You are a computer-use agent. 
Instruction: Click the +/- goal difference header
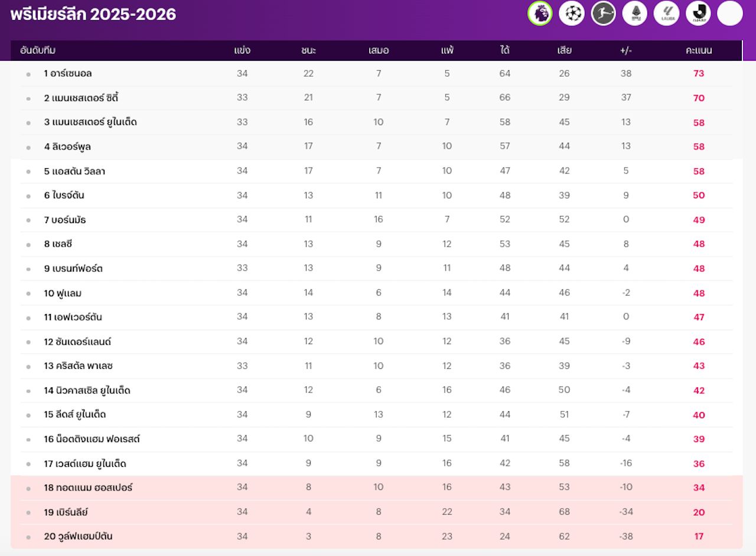(626, 50)
